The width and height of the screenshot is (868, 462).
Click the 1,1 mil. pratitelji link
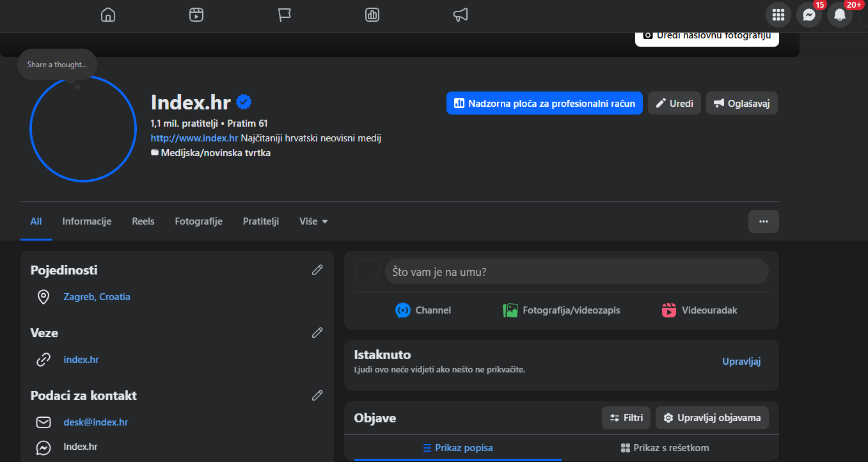tap(185, 123)
